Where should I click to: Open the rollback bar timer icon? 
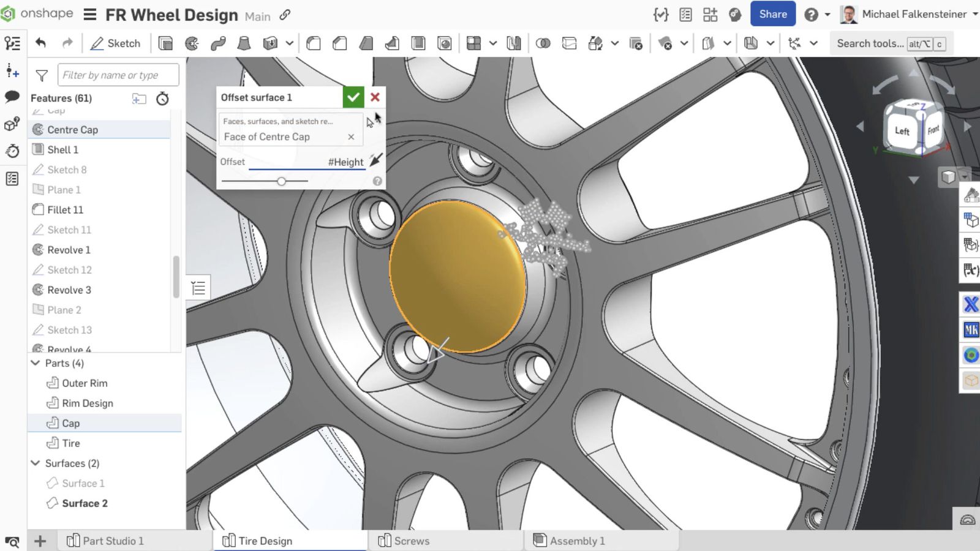(x=162, y=99)
